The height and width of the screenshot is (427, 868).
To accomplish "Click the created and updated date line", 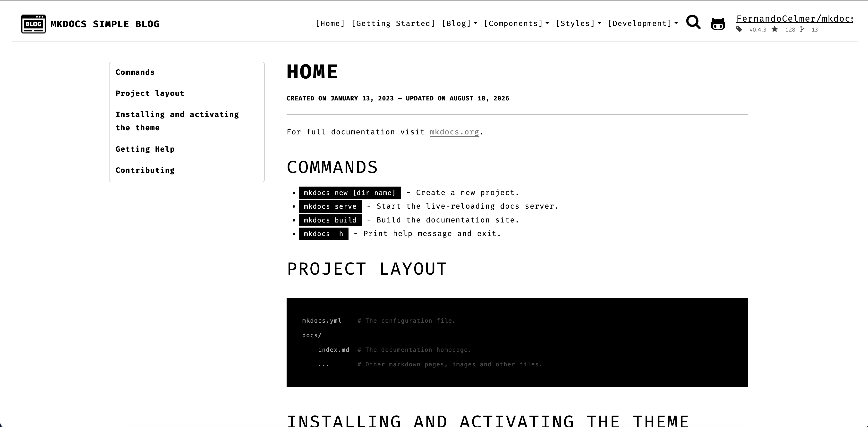I will [398, 98].
